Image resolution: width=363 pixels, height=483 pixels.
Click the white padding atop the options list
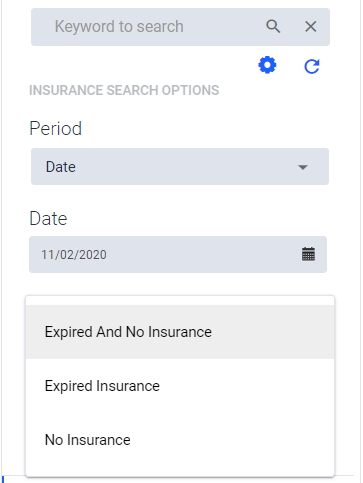coord(180,301)
